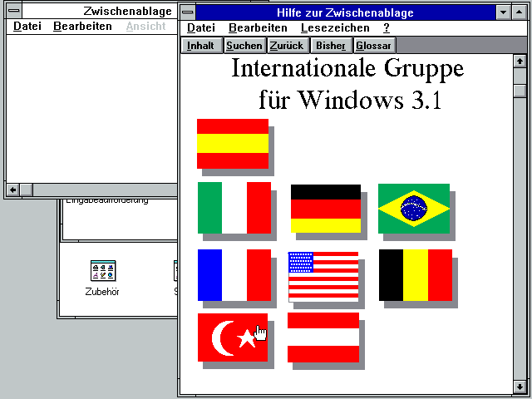Image resolution: width=532 pixels, height=399 pixels.
Task: Open the Lesezeichen menu
Action: pos(335,27)
